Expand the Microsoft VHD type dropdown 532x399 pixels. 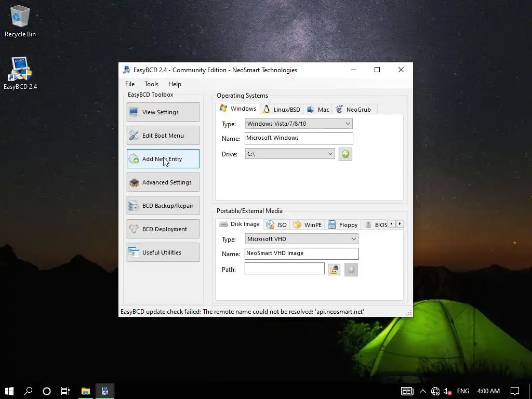click(x=301, y=239)
